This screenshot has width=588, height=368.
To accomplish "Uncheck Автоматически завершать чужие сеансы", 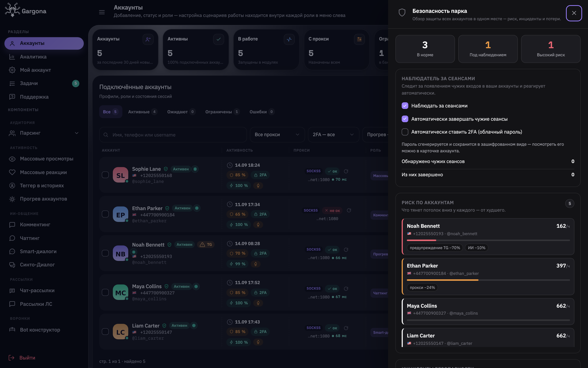I will (405, 119).
